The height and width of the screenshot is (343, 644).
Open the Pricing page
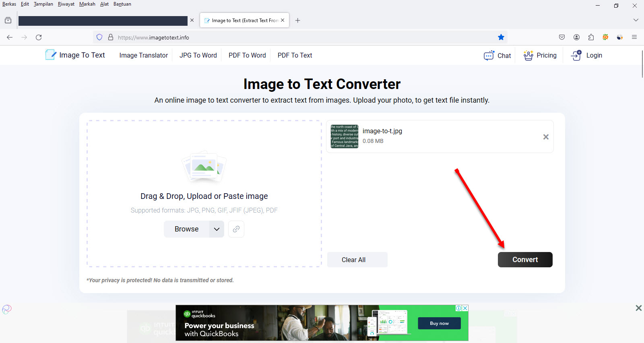click(x=540, y=56)
